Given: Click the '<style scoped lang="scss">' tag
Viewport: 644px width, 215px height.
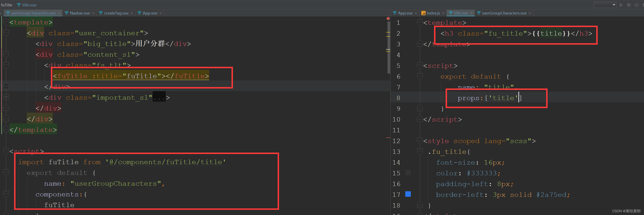Looking at the screenshot, I should tap(480, 141).
